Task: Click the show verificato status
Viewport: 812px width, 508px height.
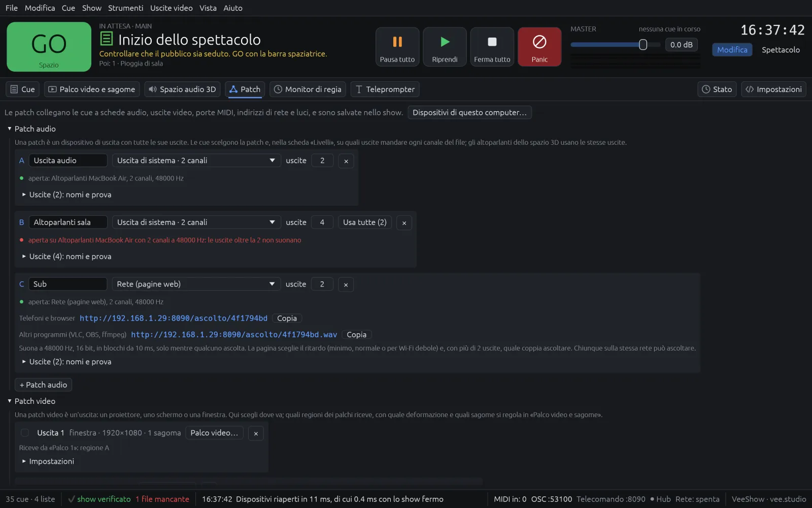Action: [x=99, y=499]
